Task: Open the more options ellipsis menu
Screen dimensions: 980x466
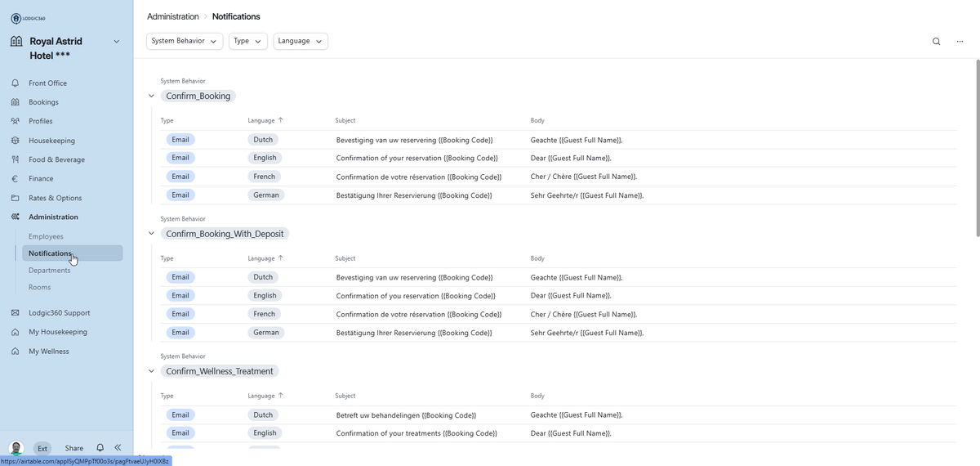Action: tap(960, 42)
